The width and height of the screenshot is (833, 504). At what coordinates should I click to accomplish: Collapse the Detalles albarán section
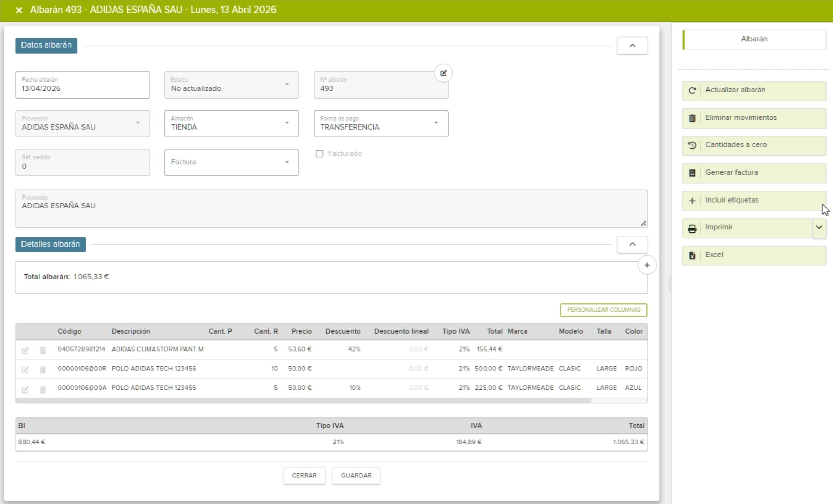(x=632, y=244)
